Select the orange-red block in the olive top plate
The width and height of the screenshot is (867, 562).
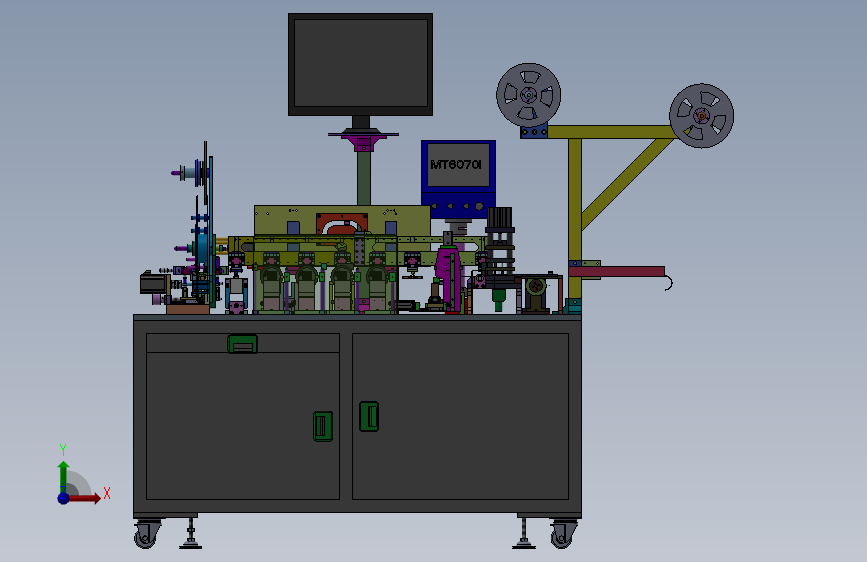click(342, 225)
